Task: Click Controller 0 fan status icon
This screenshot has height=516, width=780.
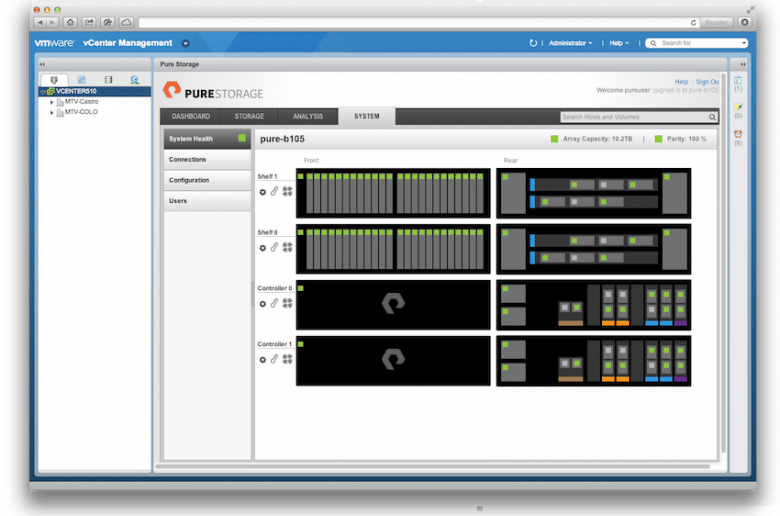Action: click(287, 303)
